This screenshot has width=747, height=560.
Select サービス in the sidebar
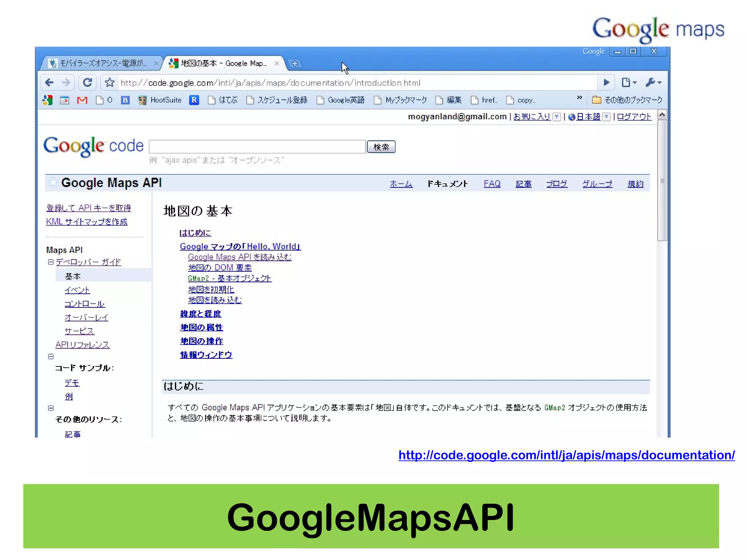point(80,331)
